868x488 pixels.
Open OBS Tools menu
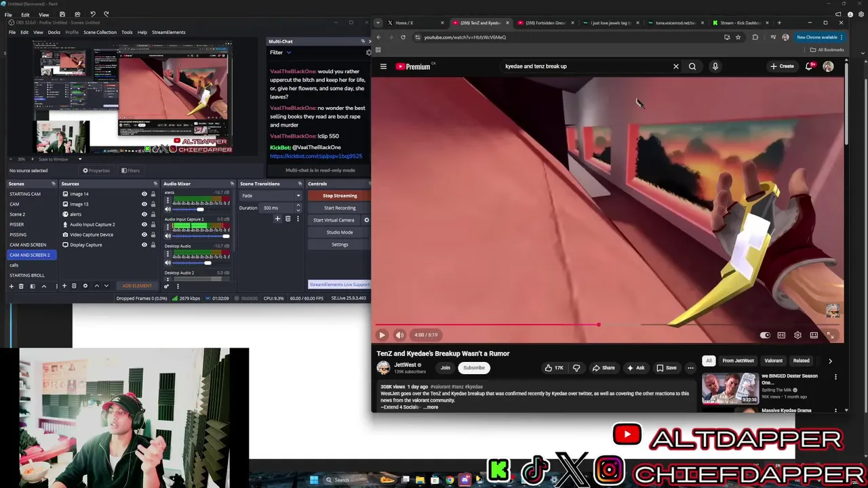point(127,32)
